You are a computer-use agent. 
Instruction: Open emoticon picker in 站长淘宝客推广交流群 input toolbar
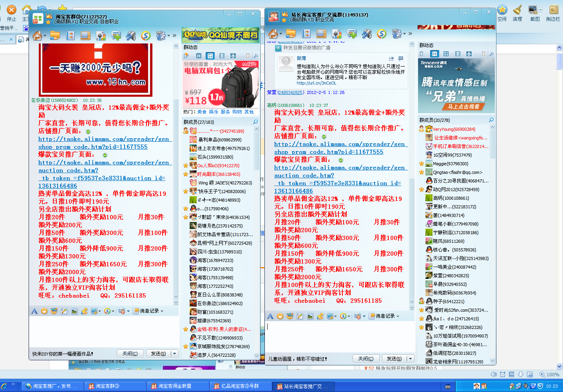280,316
